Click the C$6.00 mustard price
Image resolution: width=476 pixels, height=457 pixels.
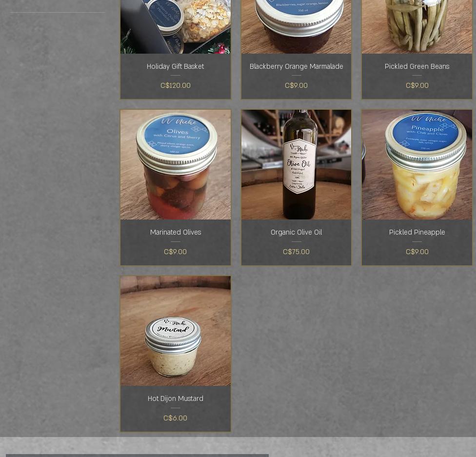(x=175, y=418)
